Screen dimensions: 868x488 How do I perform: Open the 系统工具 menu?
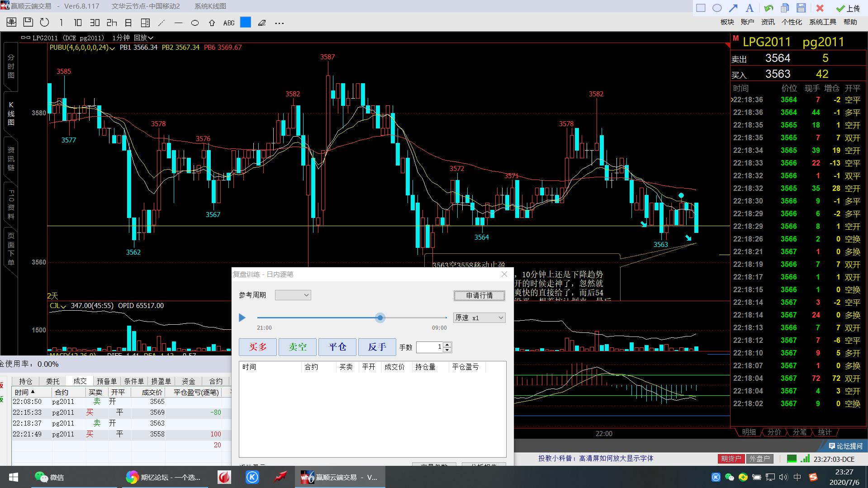[822, 22]
